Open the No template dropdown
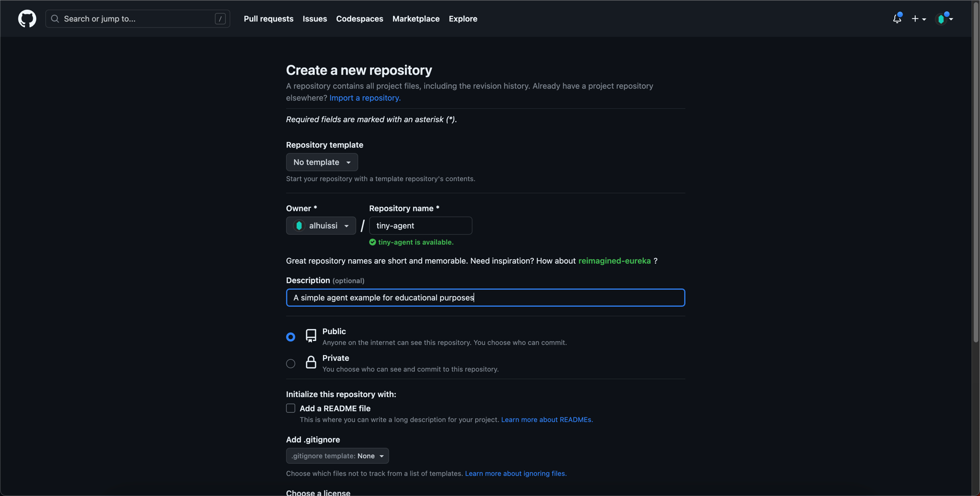 click(x=322, y=162)
